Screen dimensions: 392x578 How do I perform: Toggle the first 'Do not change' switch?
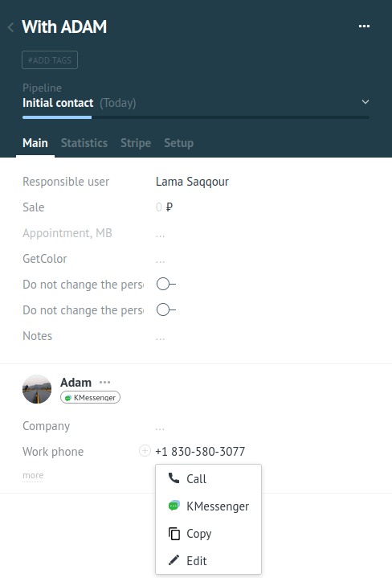point(166,285)
